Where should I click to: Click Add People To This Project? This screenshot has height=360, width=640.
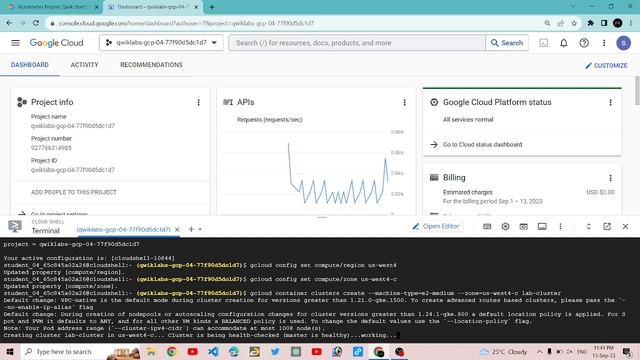click(74, 192)
